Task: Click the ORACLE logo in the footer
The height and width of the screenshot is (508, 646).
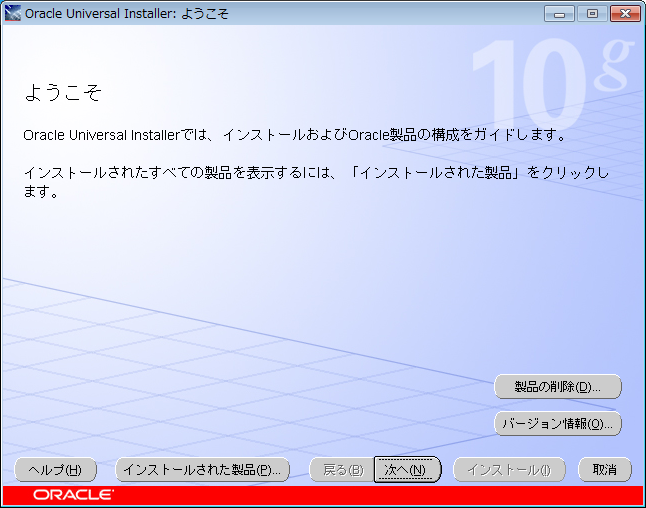Action: 73,495
